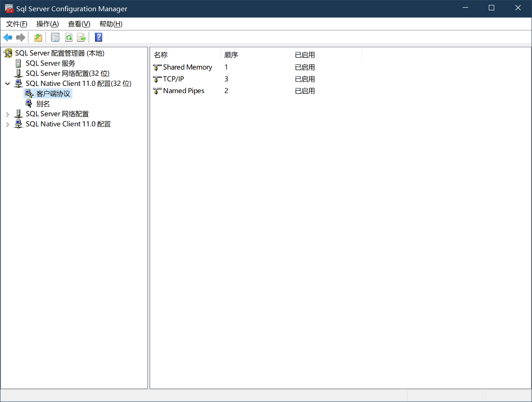Select SQL Server 网络配置(32 位) tree item
This screenshot has height=402, width=532.
tap(68, 73)
